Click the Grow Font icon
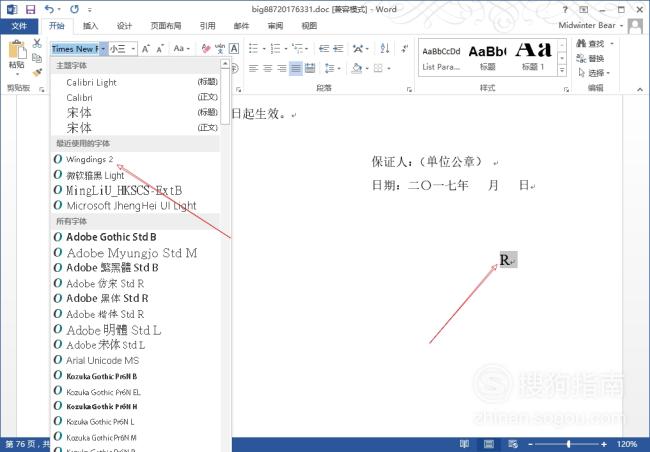The width and height of the screenshot is (650, 452). pyautogui.click(x=146, y=49)
